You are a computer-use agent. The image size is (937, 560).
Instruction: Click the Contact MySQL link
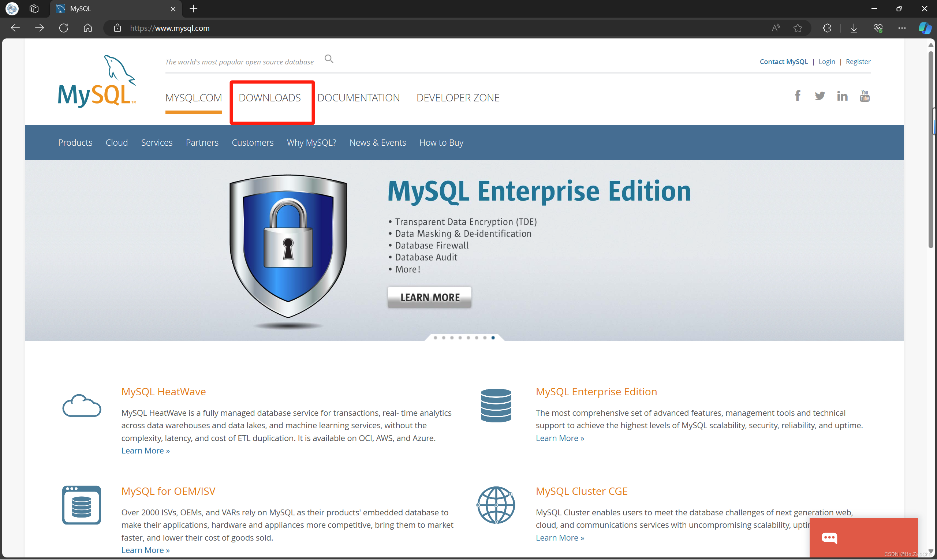(x=783, y=61)
